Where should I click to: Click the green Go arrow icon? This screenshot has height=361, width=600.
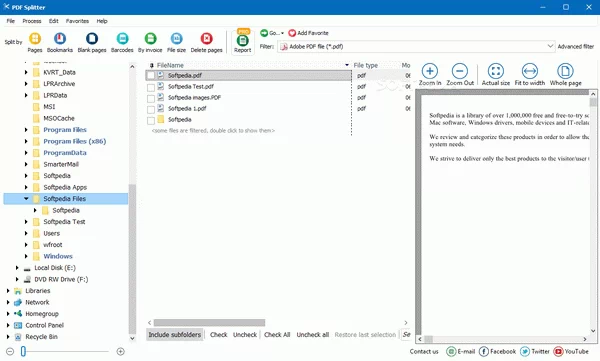264,33
